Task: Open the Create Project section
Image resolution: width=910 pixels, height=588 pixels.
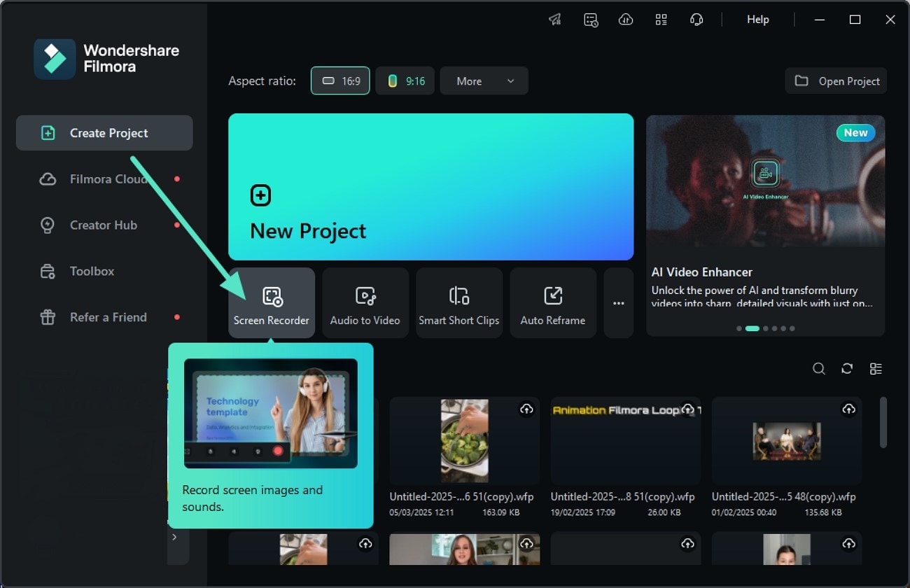Action: click(x=104, y=133)
